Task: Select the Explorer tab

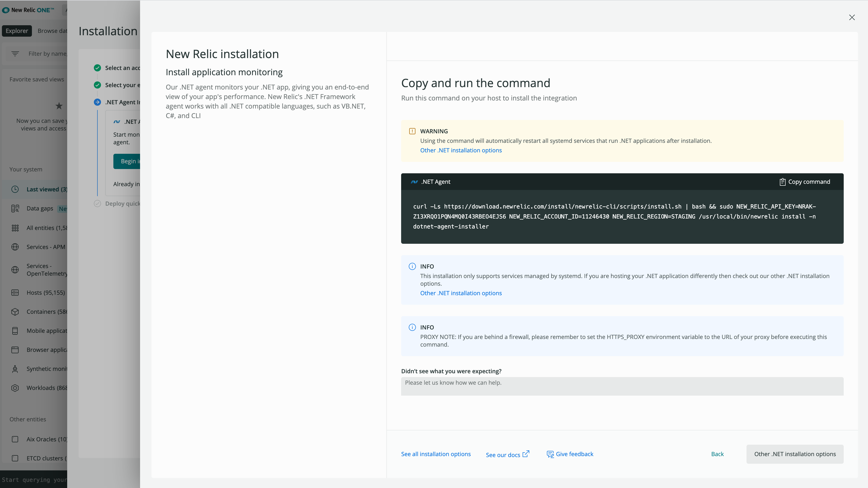Action: [x=17, y=31]
